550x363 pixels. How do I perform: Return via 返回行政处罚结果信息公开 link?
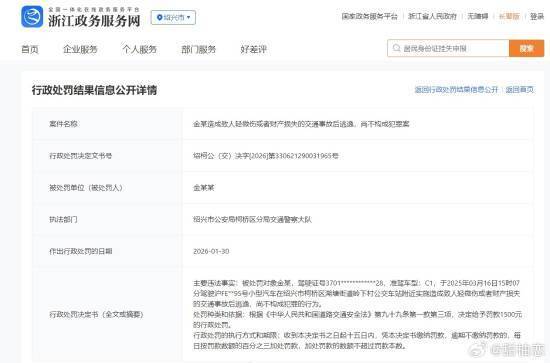coord(456,90)
